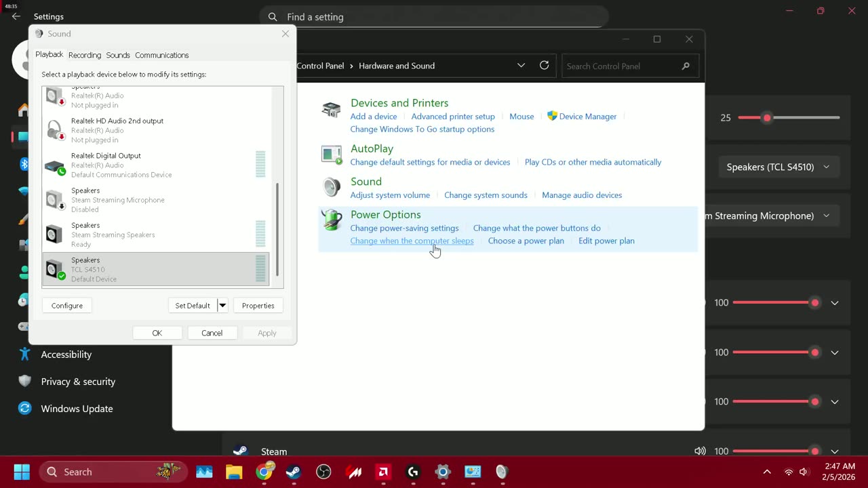The width and height of the screenshot is (868, 488).
Task: Click OK in the Sound dialog
Action: tap(157, 333)
